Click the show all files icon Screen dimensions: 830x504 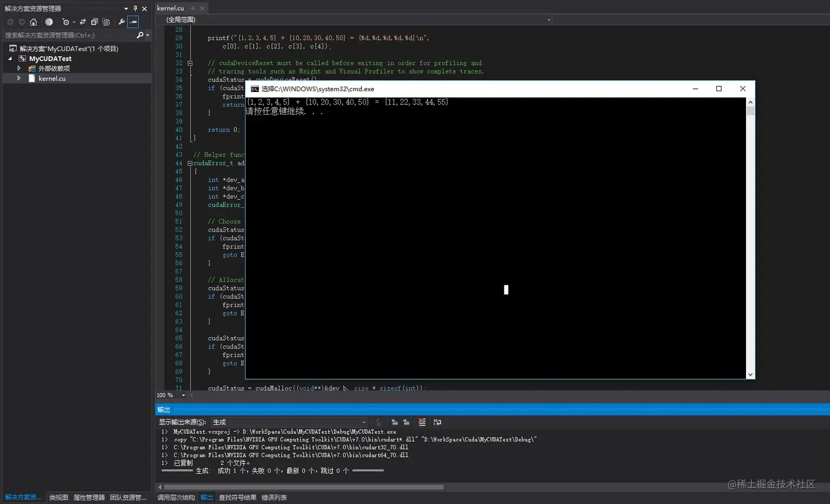pos(106,22)
